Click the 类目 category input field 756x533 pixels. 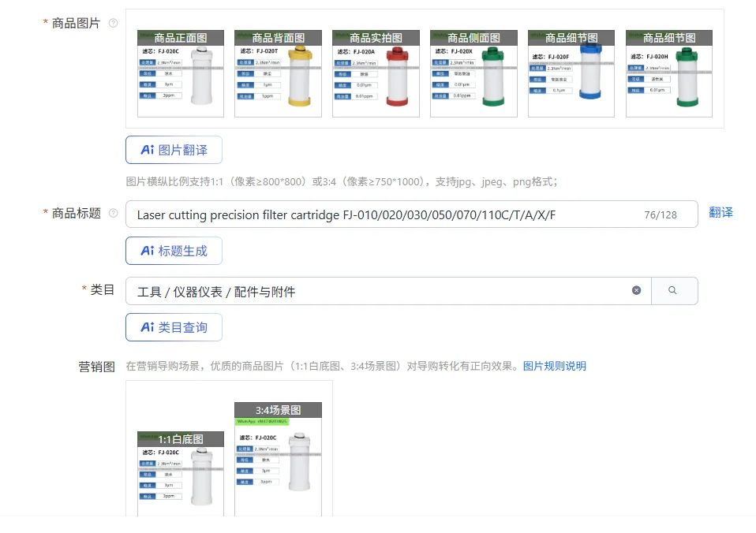tap(388, 291)
